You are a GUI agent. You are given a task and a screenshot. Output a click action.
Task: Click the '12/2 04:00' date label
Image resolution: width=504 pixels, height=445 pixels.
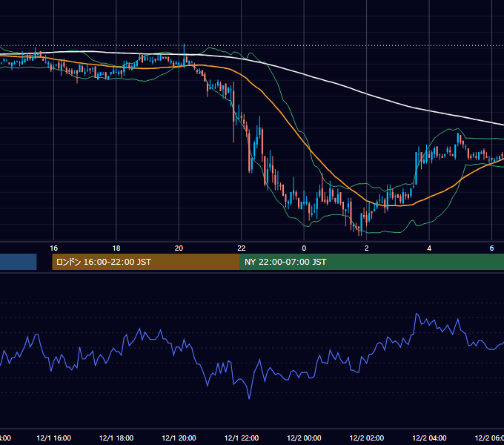[429, 438]
